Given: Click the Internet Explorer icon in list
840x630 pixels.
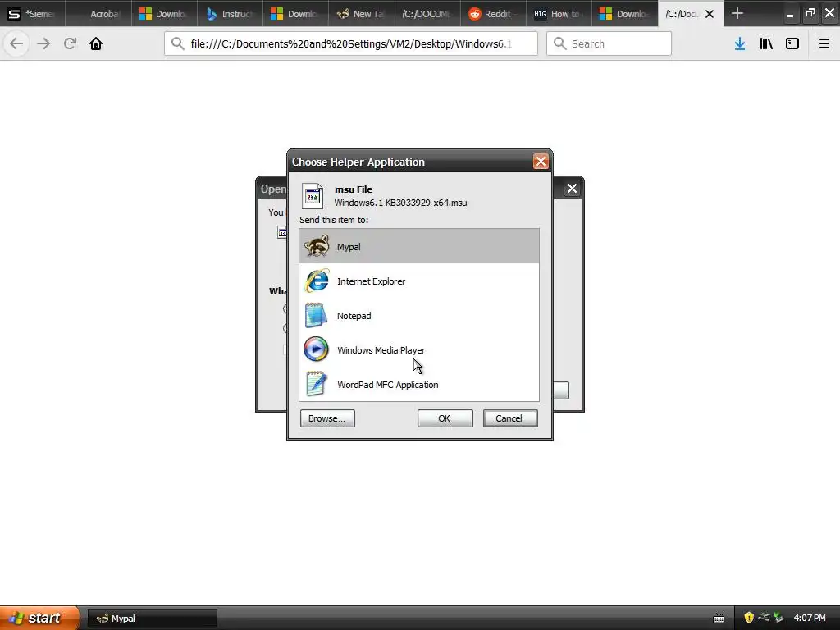Looking at the screenshot, I should click(x=317, y=281).
